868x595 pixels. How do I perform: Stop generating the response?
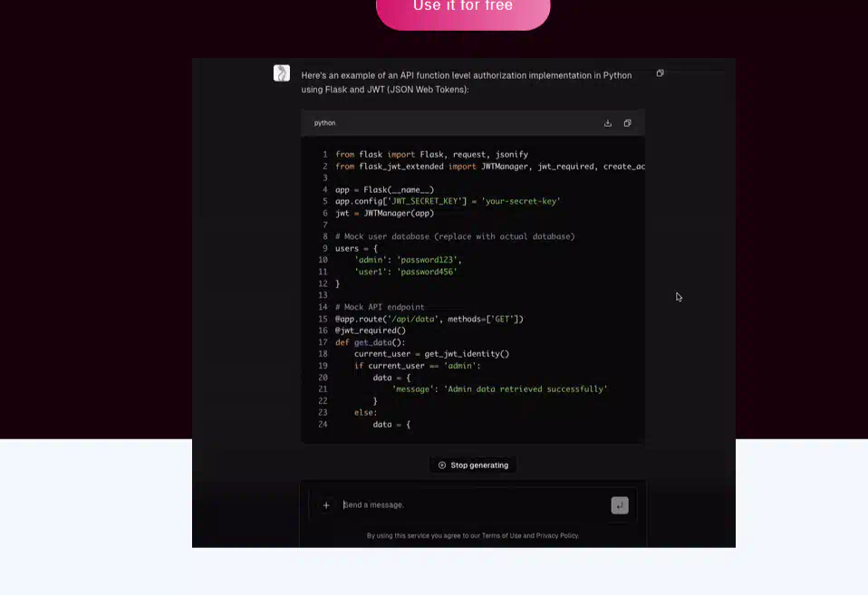tap(473, 465)
